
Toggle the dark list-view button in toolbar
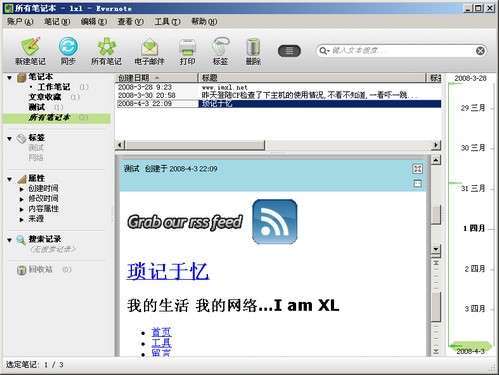pyautogui.click(x=289, y=51)
